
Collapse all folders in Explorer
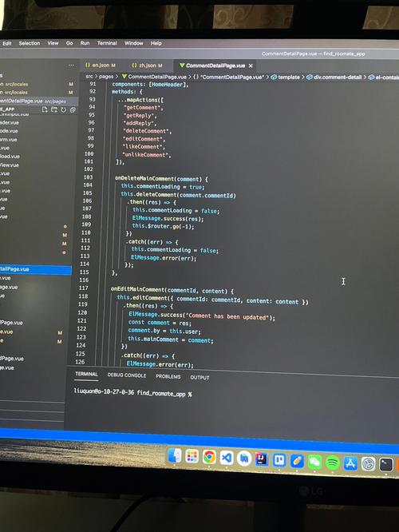(x=73, y=109)
